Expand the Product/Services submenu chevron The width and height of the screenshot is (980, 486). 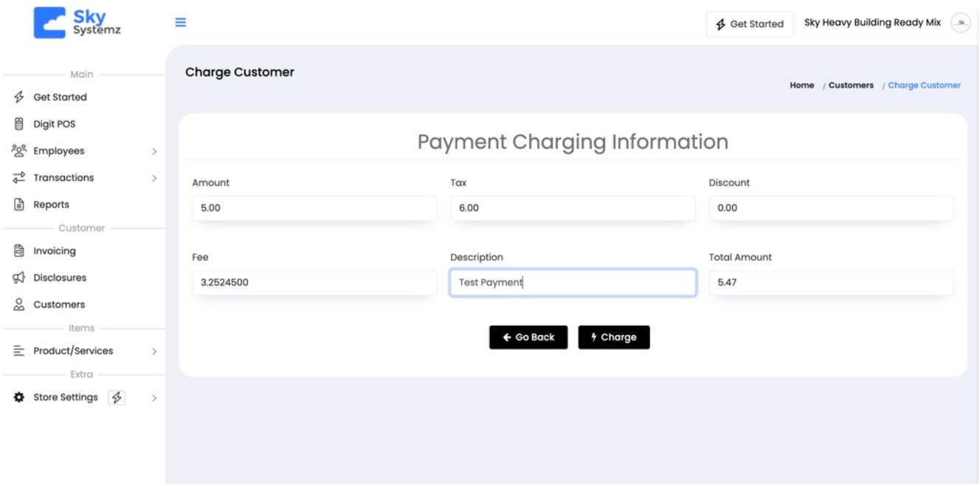pos(154,352)
